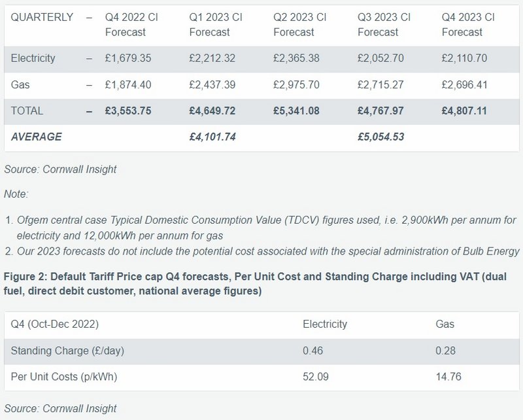
Task: Select the Gas row label in forecast table
Action: tap(20, 85)
